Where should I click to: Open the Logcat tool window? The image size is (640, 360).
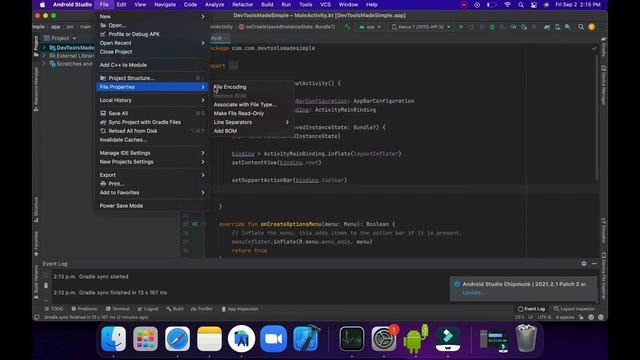point(148,309)
